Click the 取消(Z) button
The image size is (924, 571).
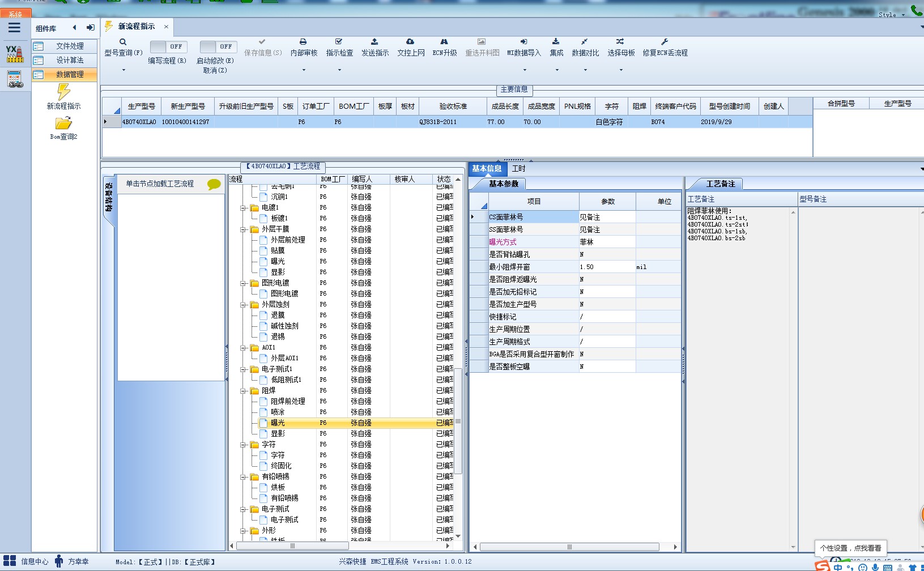[215, 70]
